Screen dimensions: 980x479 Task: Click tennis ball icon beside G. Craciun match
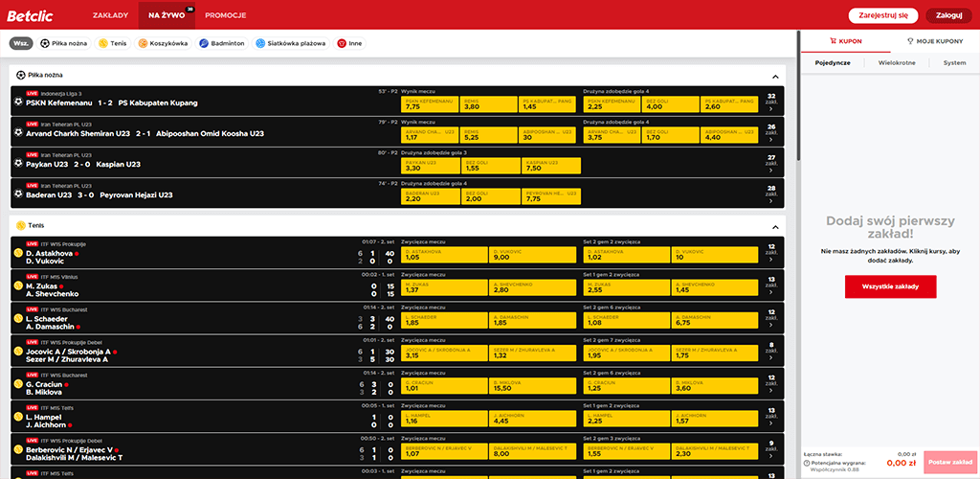click(18, 384)
